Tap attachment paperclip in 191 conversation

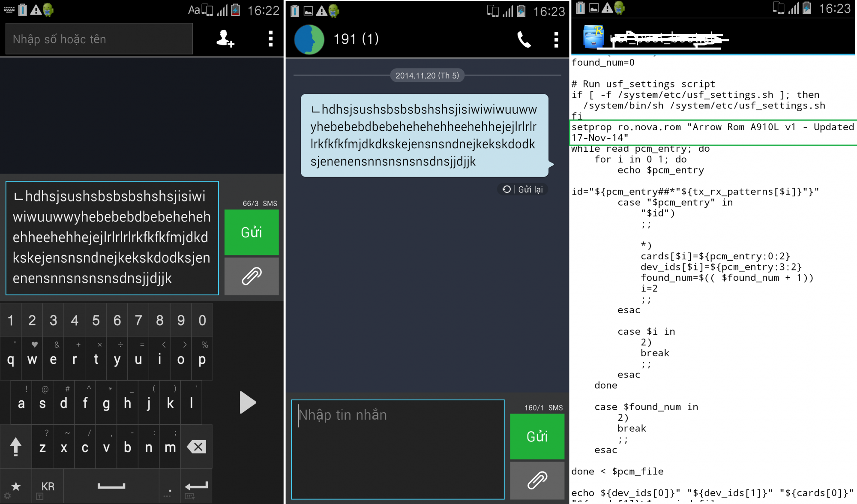pos(537,480)
